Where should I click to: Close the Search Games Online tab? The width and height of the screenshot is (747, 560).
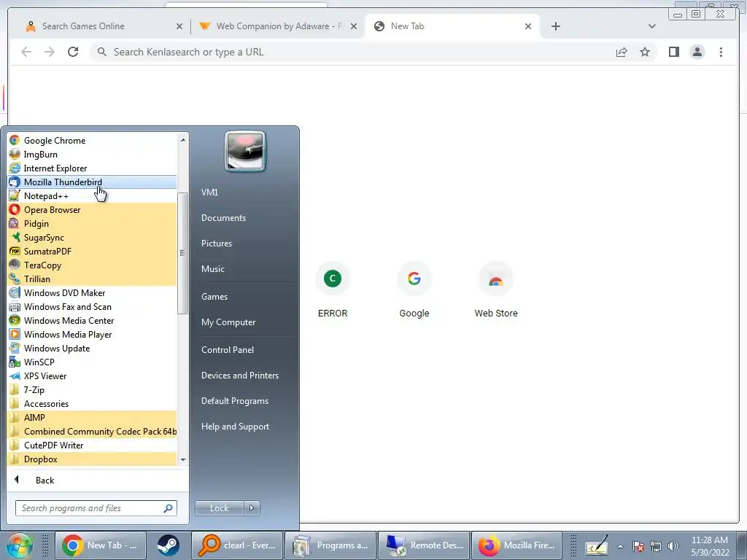179,26
